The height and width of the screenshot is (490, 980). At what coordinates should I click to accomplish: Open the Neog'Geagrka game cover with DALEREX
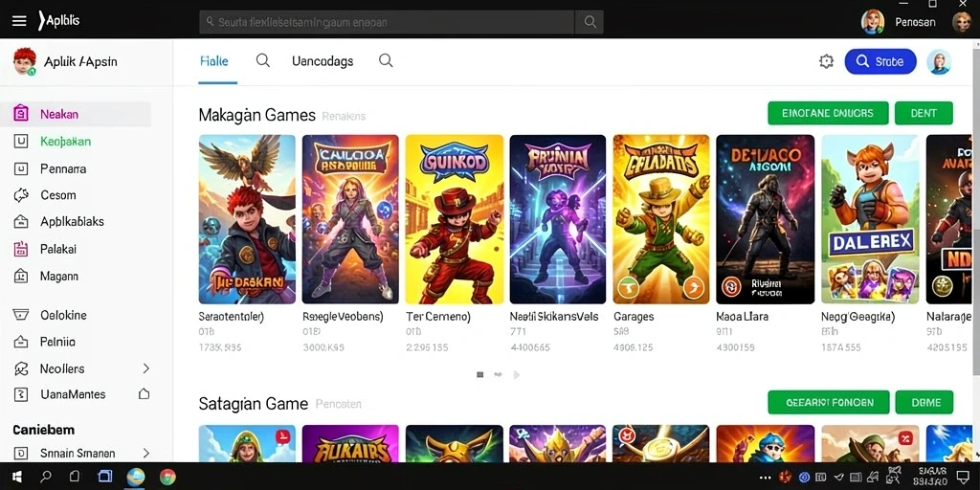870,219
